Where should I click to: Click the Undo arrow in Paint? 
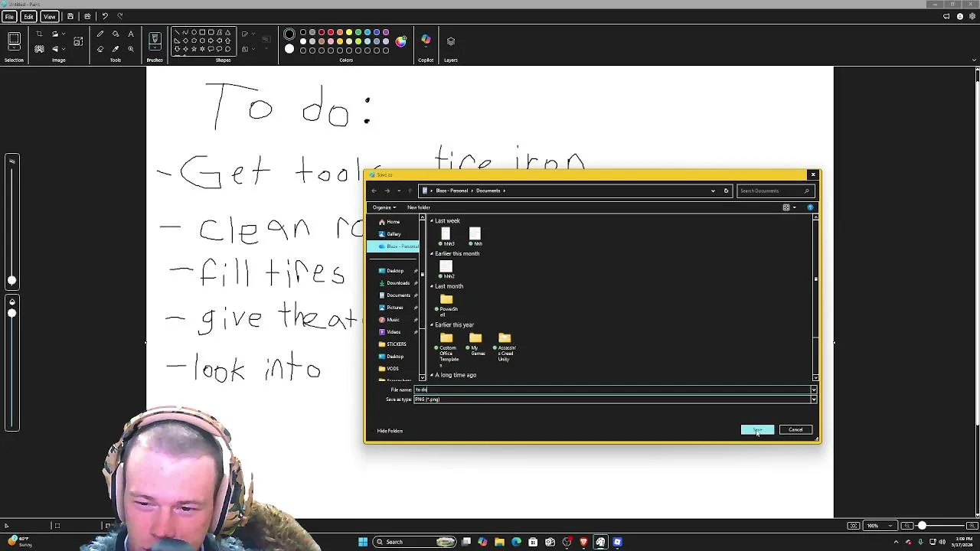coord(105,16)
